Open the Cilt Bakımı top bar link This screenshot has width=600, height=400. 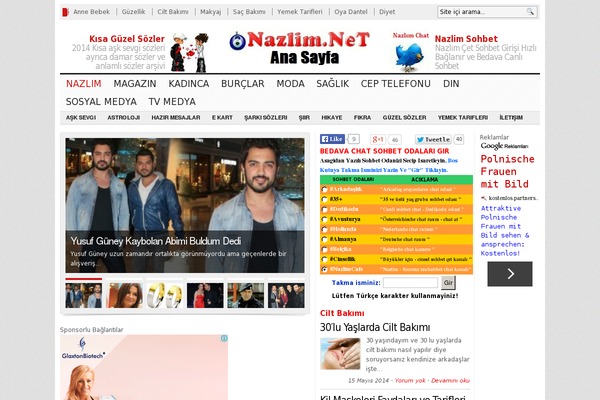click(x=173, y=12)
